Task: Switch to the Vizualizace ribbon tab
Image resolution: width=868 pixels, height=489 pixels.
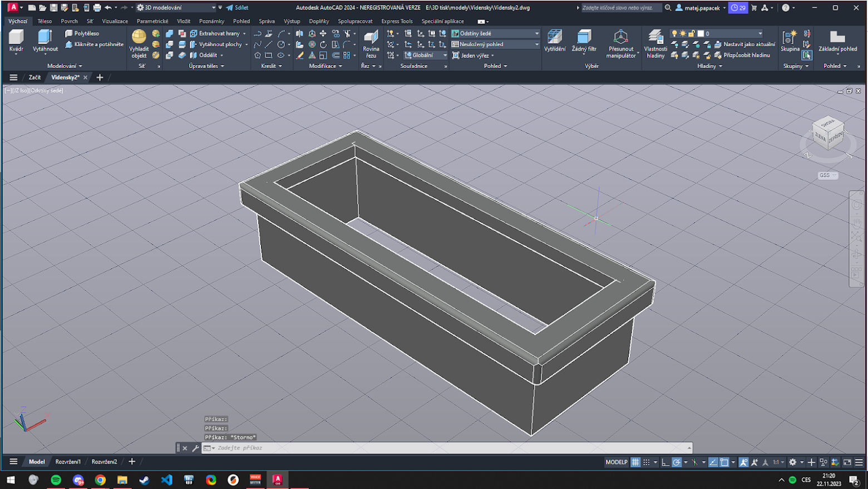Action: pyautogui.click(x=115, y=21)
